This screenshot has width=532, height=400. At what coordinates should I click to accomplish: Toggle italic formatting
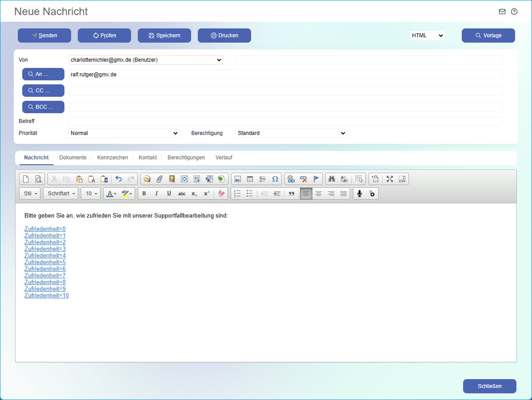tap(156, 194)
